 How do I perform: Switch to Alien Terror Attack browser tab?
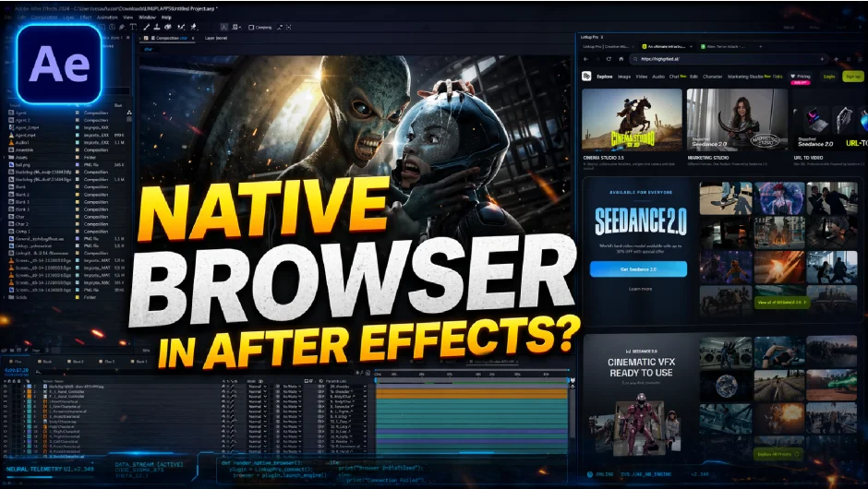(x=726, y=46)
